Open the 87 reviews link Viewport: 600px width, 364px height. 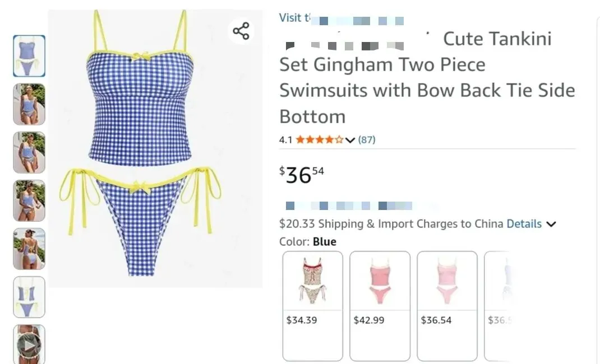pyautogui.click(x=367, y=140)
